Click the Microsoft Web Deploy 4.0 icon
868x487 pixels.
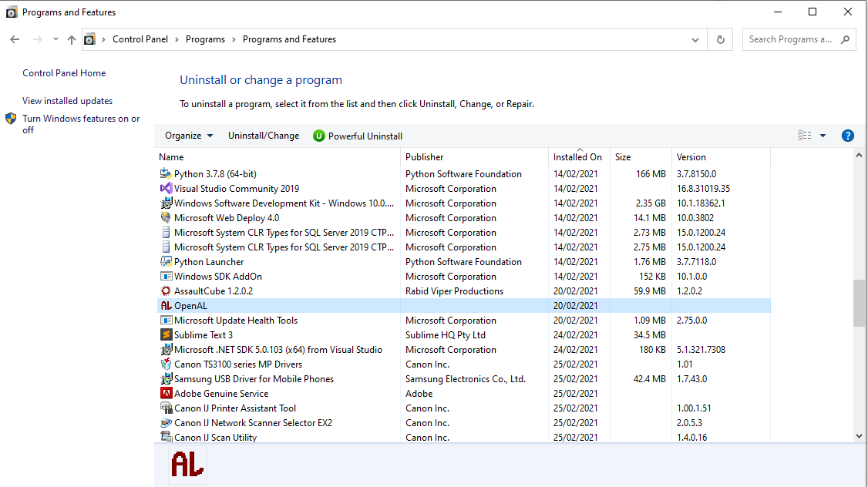point(166,217)
